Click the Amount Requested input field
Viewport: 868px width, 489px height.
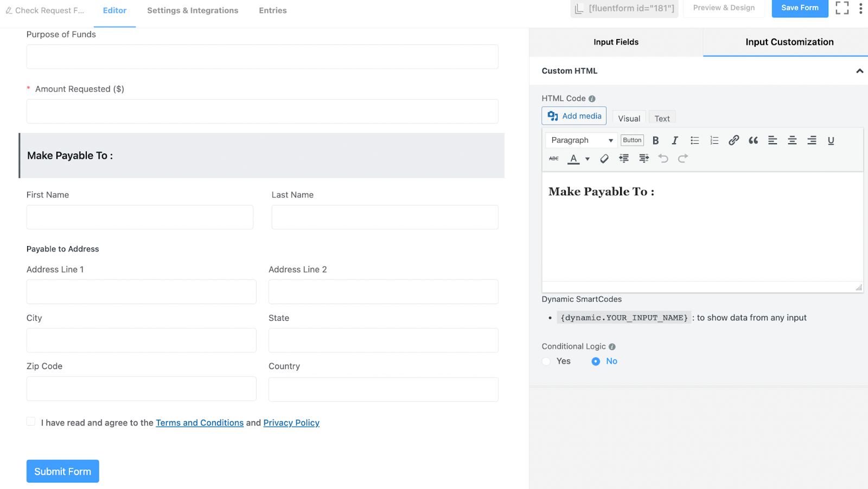point(263,111)
